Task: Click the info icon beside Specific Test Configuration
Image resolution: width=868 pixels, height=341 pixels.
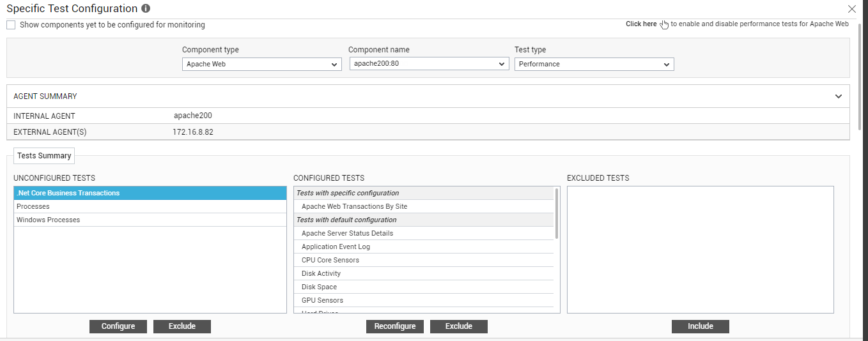Action: click(x=146, y=9)
